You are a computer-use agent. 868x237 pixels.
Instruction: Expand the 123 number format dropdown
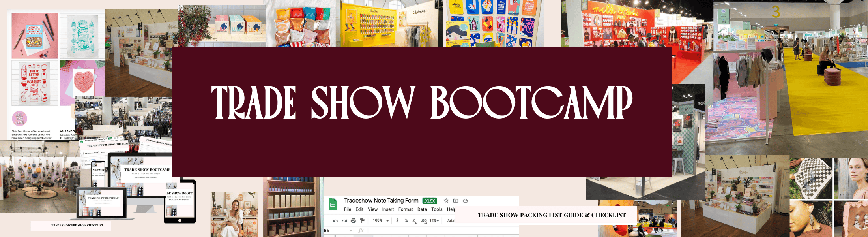pos(434,220)
